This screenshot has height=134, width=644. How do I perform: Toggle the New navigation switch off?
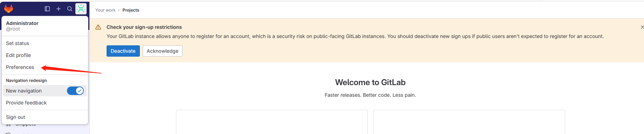[75, 91]
